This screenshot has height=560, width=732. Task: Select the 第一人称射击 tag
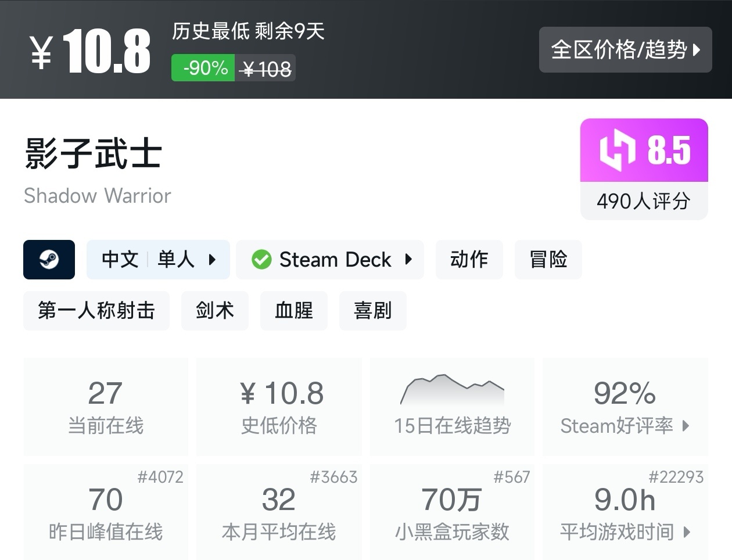pyautogui.click(x=96, y=311)
